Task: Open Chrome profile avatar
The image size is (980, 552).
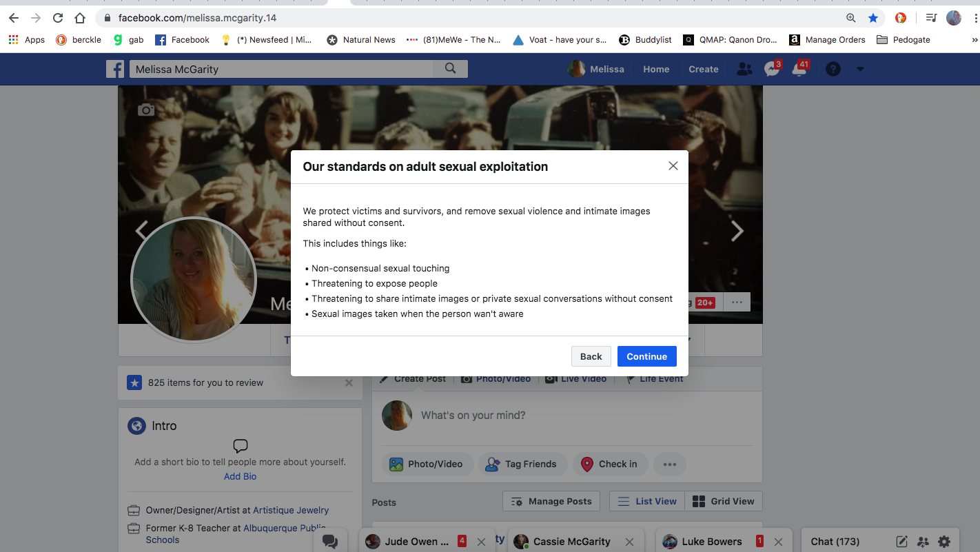Action: [x=954, y=18]
